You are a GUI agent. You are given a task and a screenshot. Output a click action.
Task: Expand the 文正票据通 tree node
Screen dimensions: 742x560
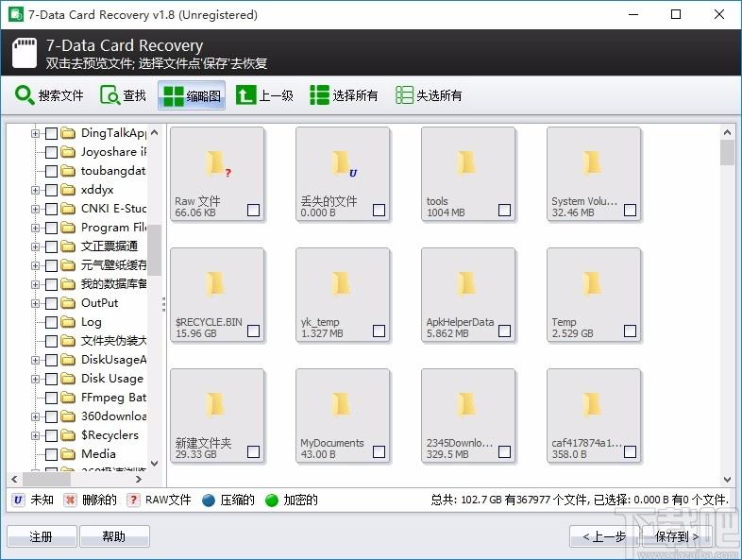36,246
